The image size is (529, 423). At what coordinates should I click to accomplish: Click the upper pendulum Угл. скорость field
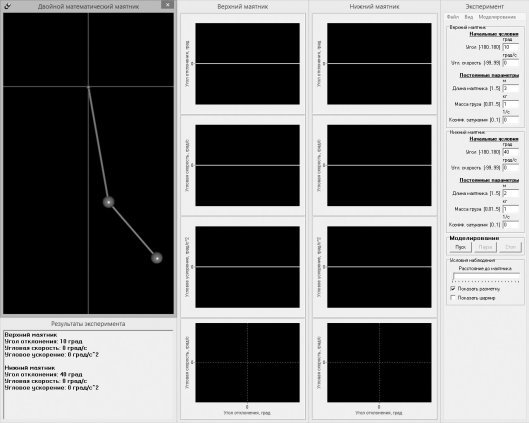510,63
